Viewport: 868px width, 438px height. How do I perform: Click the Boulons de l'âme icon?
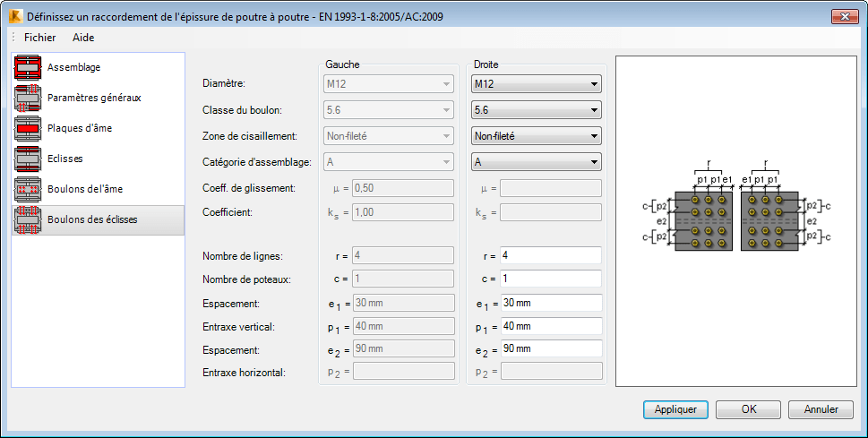click(29, 189)
